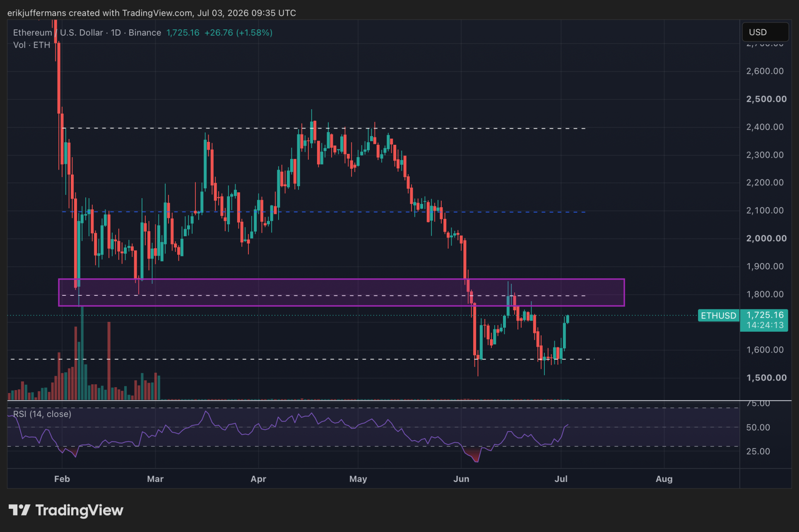Click the Jun label on time axis

tap(461, 479)
